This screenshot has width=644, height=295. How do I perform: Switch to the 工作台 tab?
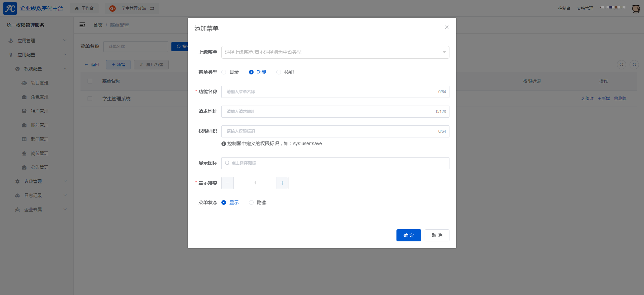tap(85, 8)
